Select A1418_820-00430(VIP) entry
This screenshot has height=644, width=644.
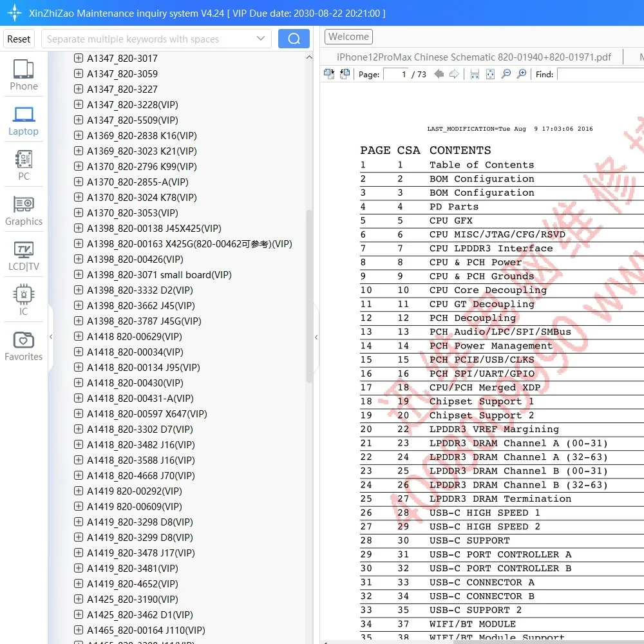pos(135,383)
